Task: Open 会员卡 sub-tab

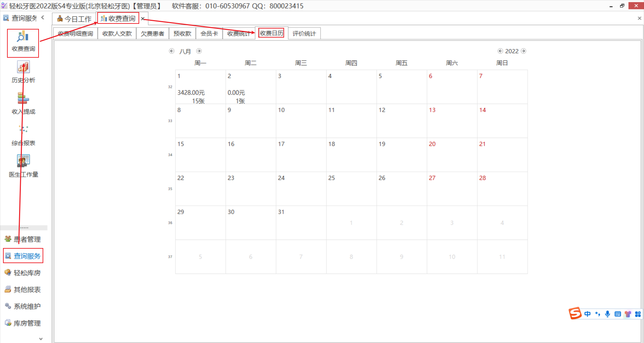Action: [209, 34]
